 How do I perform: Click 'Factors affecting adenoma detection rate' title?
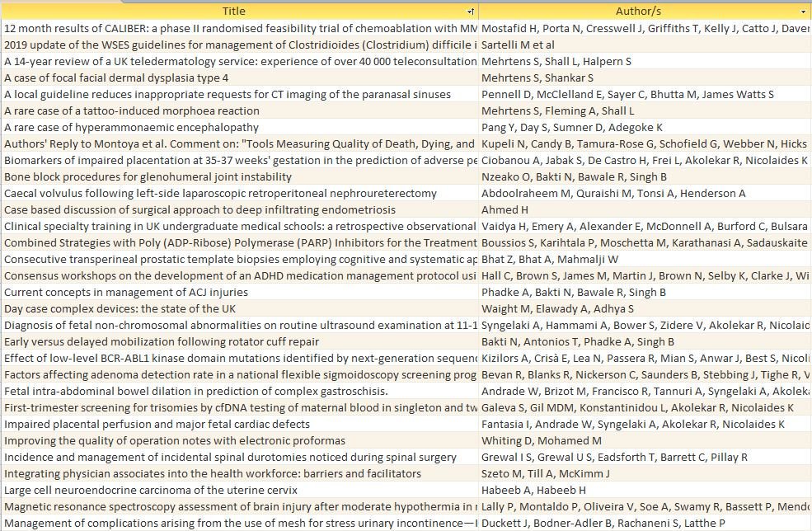240,375
